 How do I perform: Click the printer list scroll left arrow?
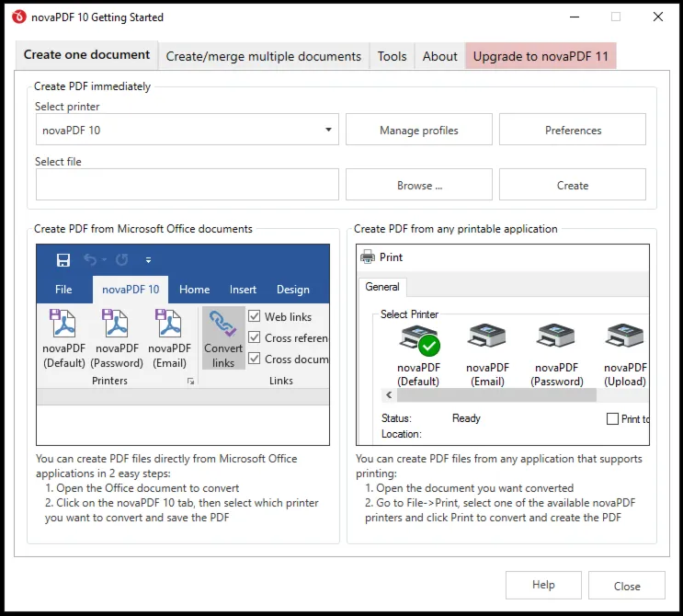click(389, 395)
